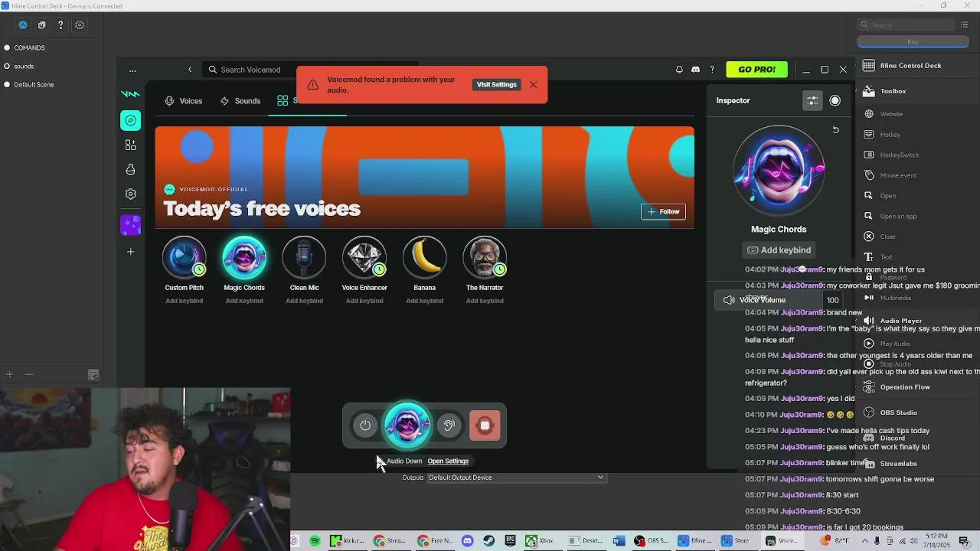Switch to Voices tab
This screenshot has width=980, height=551.
(184, 101)
